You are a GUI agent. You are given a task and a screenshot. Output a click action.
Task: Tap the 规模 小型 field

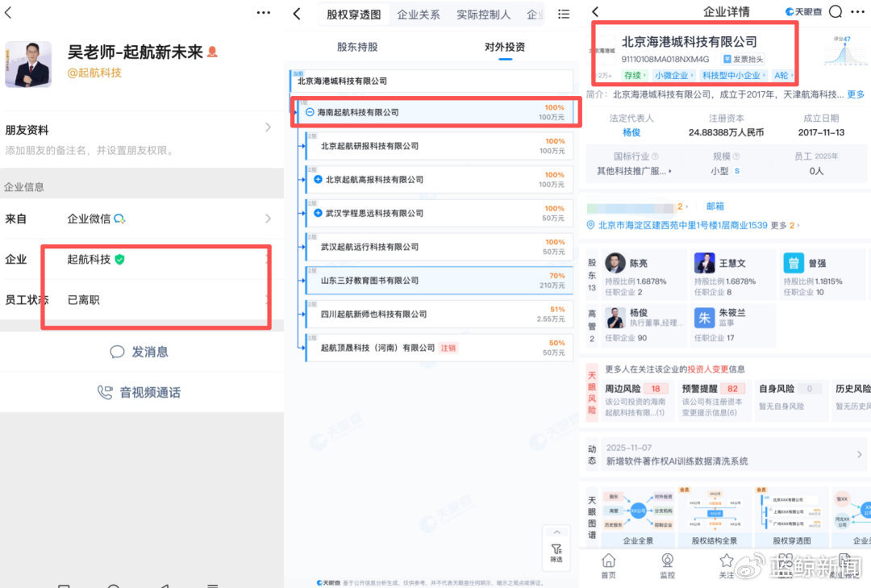click(726, 164)
